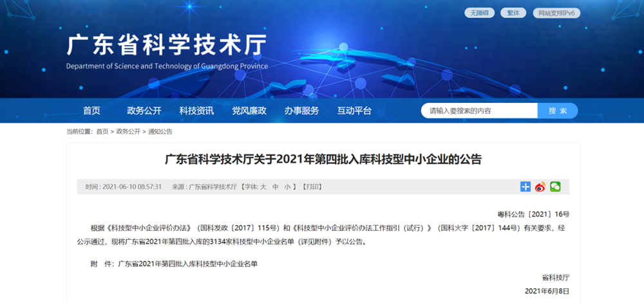The image size is (644, 303).
Task: Go to 通知公告 in breadcrumb
Action: coord(160,131)
